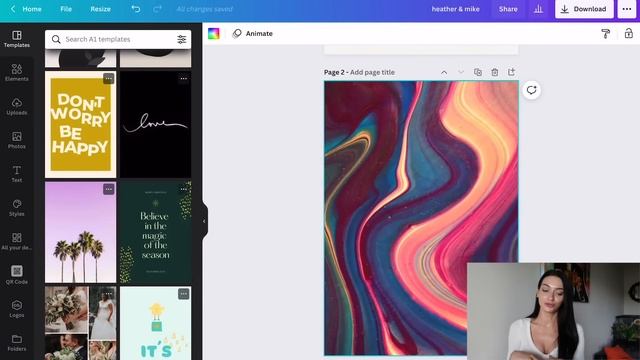Undo the last change
640x360 pixels.
[136, 9]
